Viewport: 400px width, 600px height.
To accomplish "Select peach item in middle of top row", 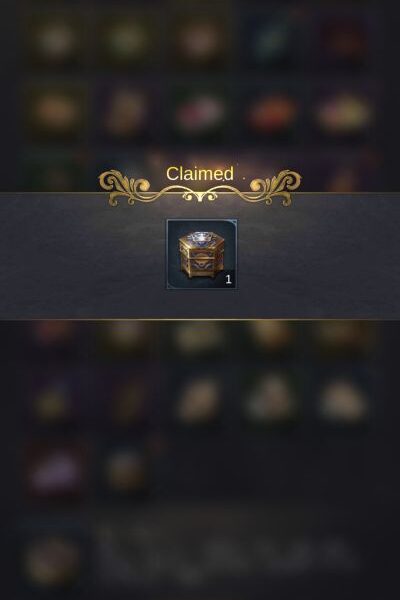I will click(x=199, y=39).
